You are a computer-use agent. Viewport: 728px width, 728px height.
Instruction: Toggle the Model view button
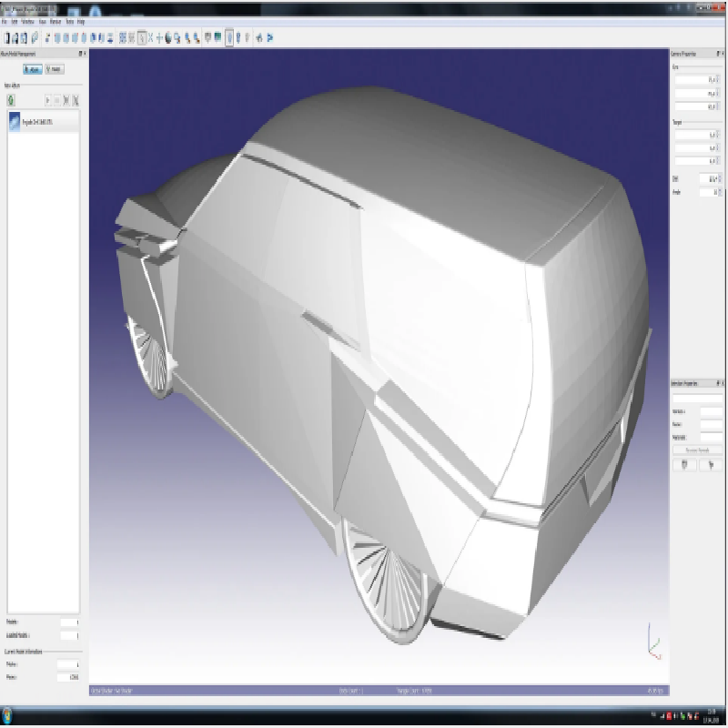(54, 69)
